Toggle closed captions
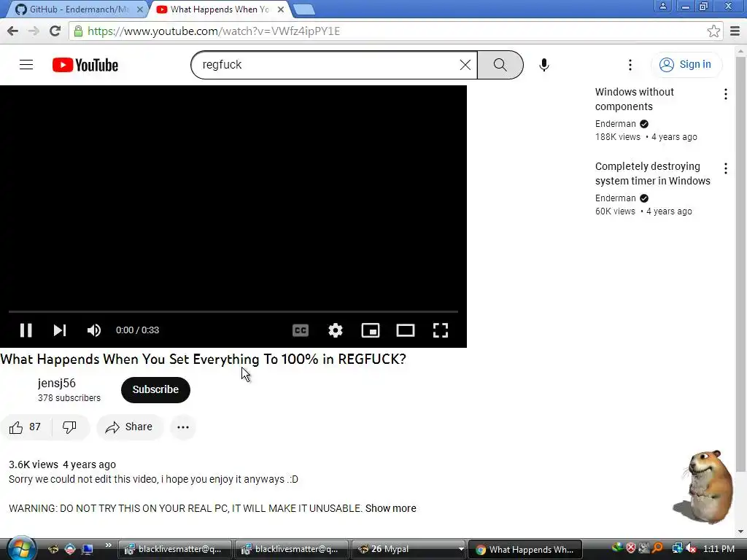 [300, 330]
